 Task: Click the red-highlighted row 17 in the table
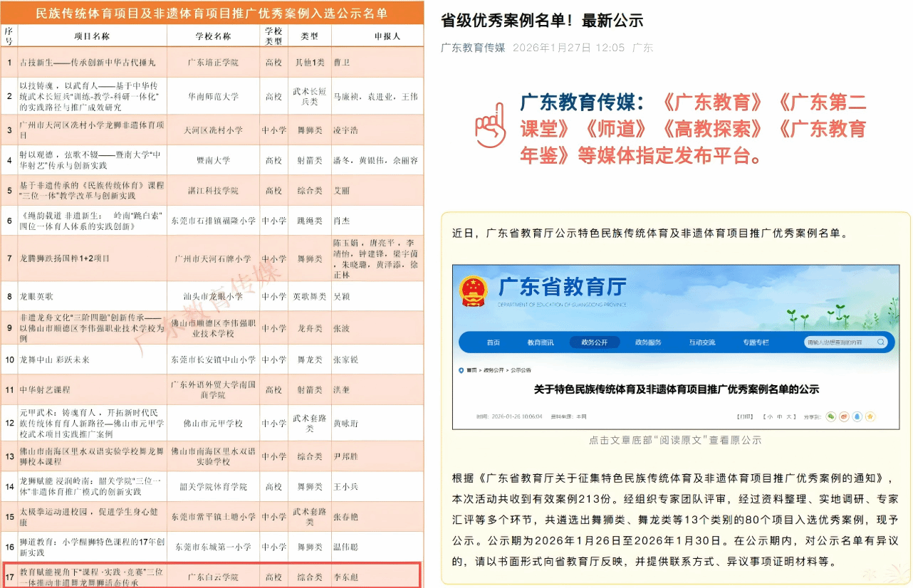(x=214, y=577)
